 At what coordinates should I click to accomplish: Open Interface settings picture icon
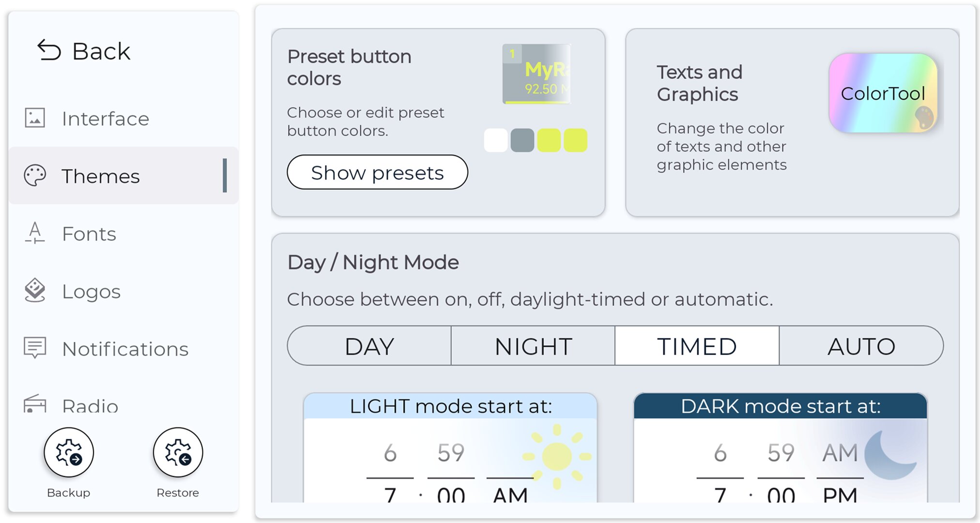coord(35,118)
